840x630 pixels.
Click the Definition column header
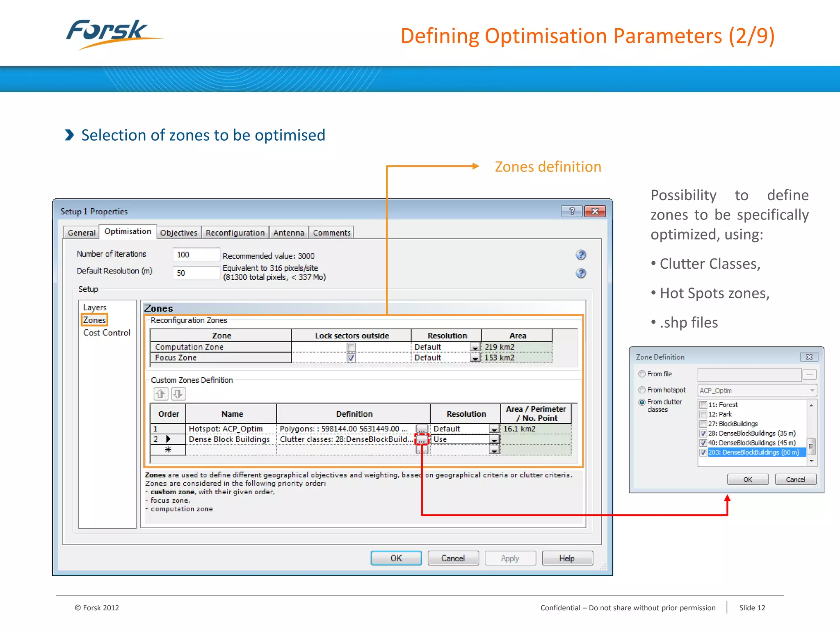pyautogui.click(x=354, y=414)
